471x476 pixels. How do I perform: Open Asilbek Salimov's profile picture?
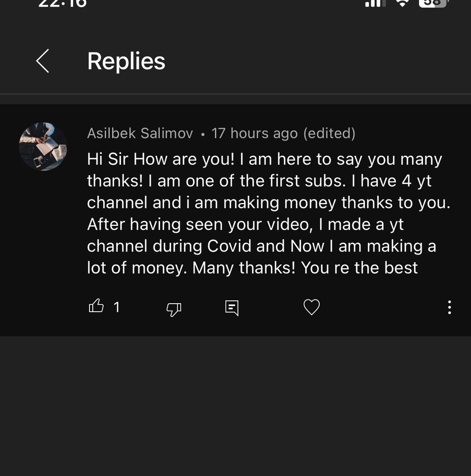[x=43, y=146]
